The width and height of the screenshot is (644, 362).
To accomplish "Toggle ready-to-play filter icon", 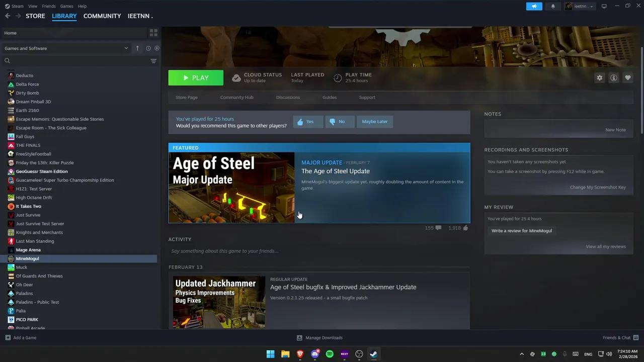I will point(157,48).
